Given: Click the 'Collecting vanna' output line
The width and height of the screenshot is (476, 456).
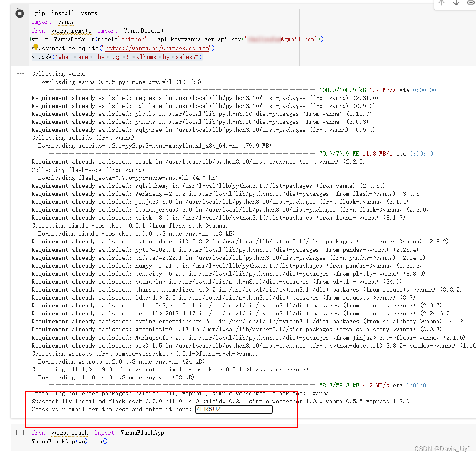Looking at the screenshot, I should point(58,74).
